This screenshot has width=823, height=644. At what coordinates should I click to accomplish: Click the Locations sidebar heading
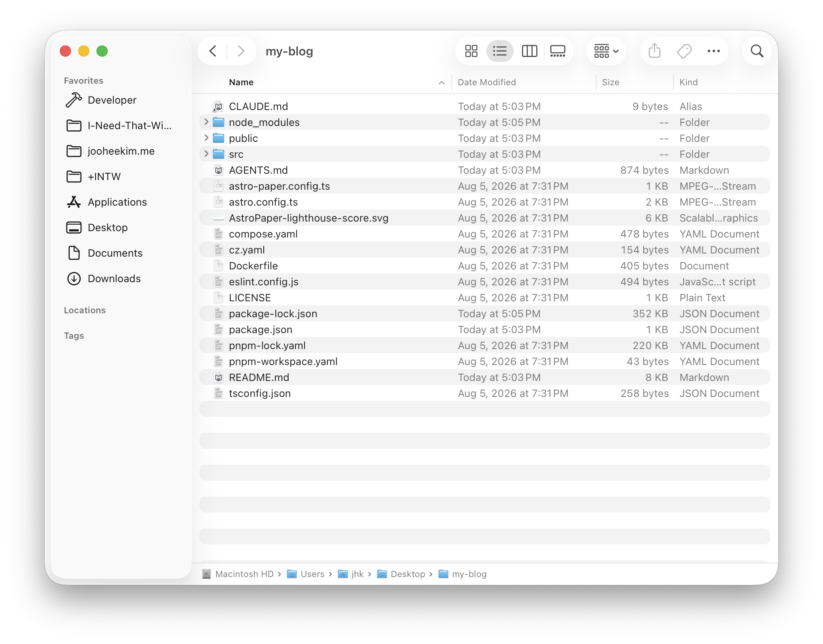pos(85,310)
